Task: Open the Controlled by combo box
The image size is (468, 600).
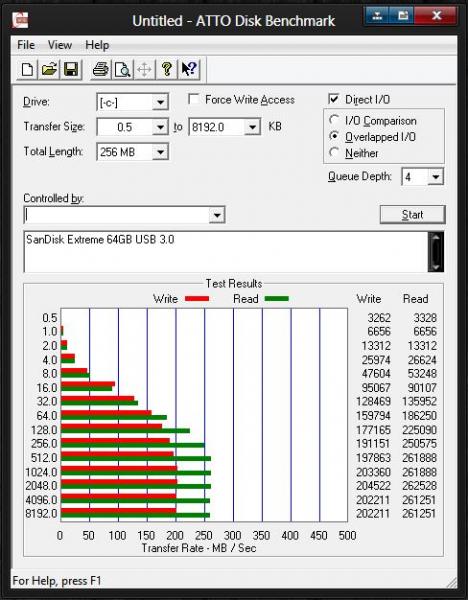Action: point(124,215)
